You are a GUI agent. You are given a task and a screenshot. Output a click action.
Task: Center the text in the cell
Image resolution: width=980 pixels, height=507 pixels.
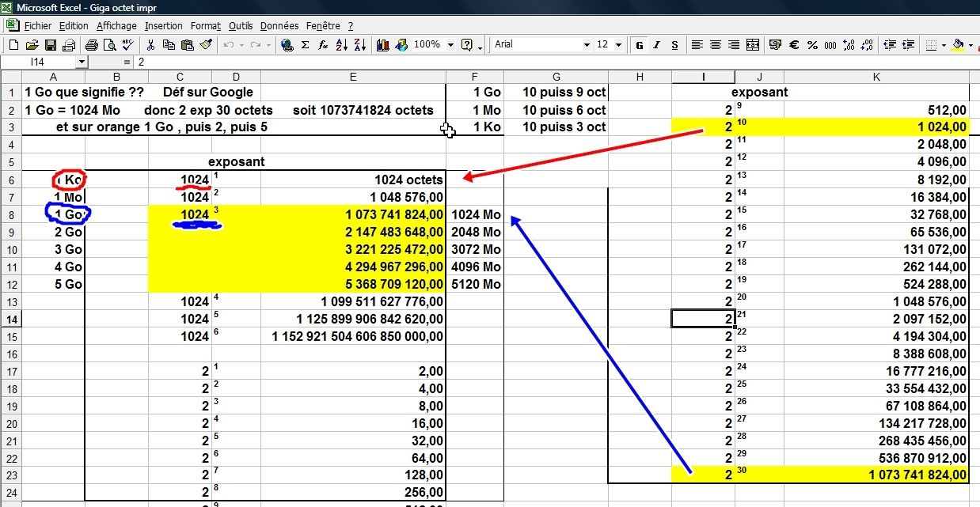point(715,45)
